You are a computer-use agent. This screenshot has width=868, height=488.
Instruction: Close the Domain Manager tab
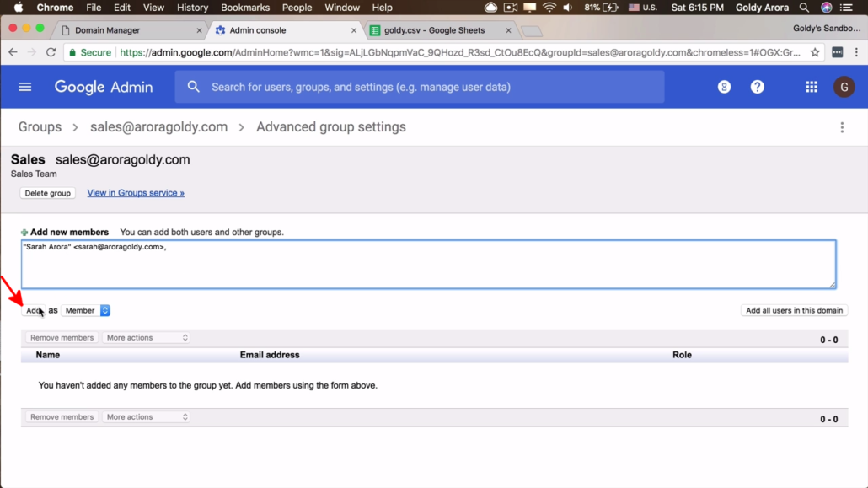[199, 30]
